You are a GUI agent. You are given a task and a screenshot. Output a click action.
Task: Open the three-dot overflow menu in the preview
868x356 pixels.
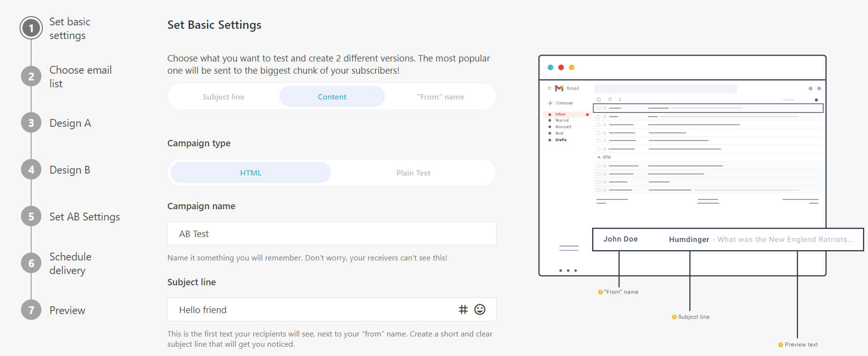620,99
